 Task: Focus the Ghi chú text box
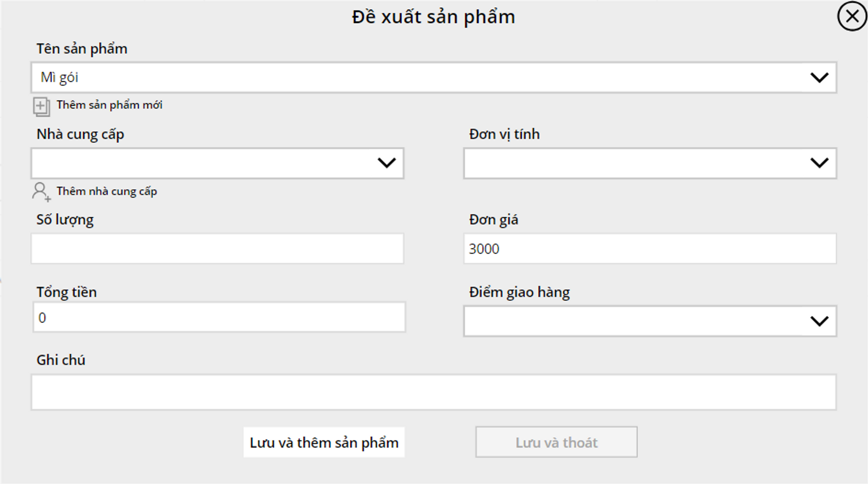tap(433, 392)
